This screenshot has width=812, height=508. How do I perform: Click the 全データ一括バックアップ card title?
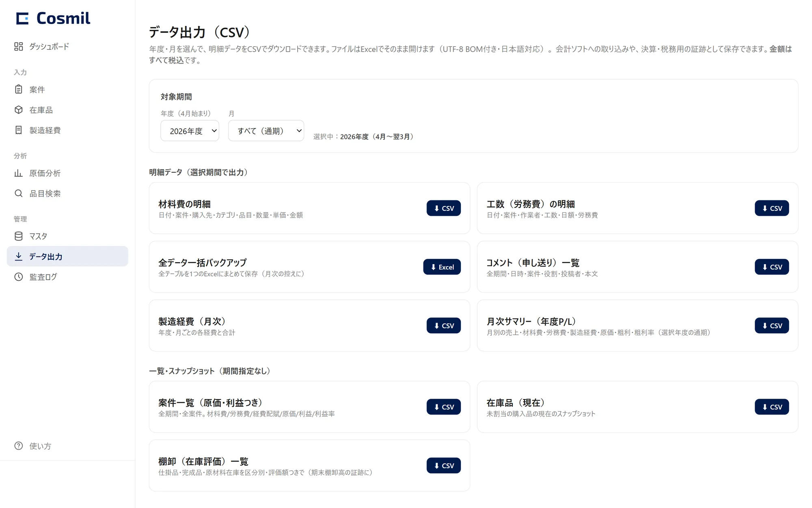[x=202, y=263]
